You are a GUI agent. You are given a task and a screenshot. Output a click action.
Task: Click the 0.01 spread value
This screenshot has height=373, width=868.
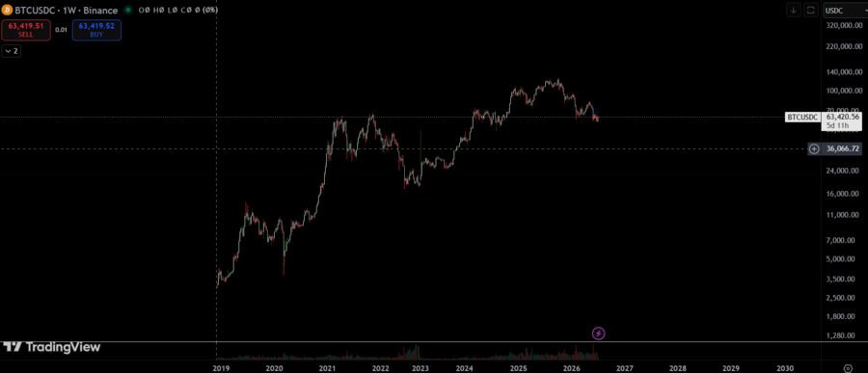pyautogui.click(x=61, y=29)
